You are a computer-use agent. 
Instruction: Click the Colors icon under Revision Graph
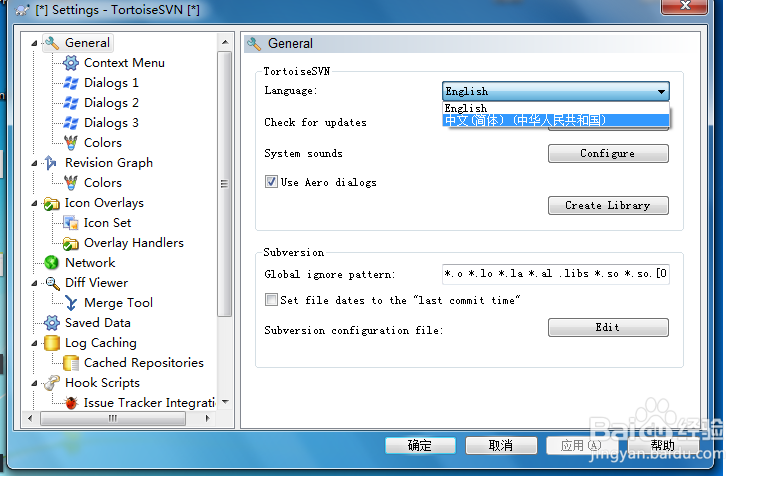[x=71, y=183]
